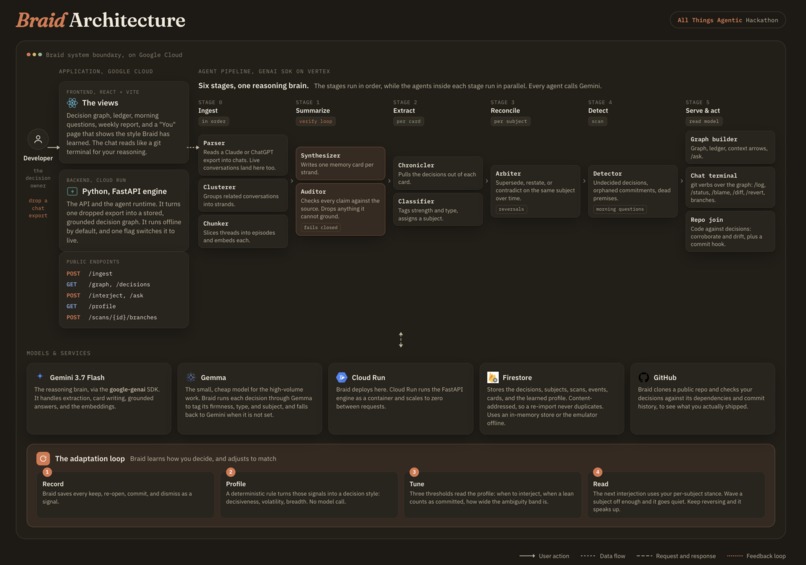Click the numbered circle 2 above Profile
The image size is (806, 565).
pos(231,472)
